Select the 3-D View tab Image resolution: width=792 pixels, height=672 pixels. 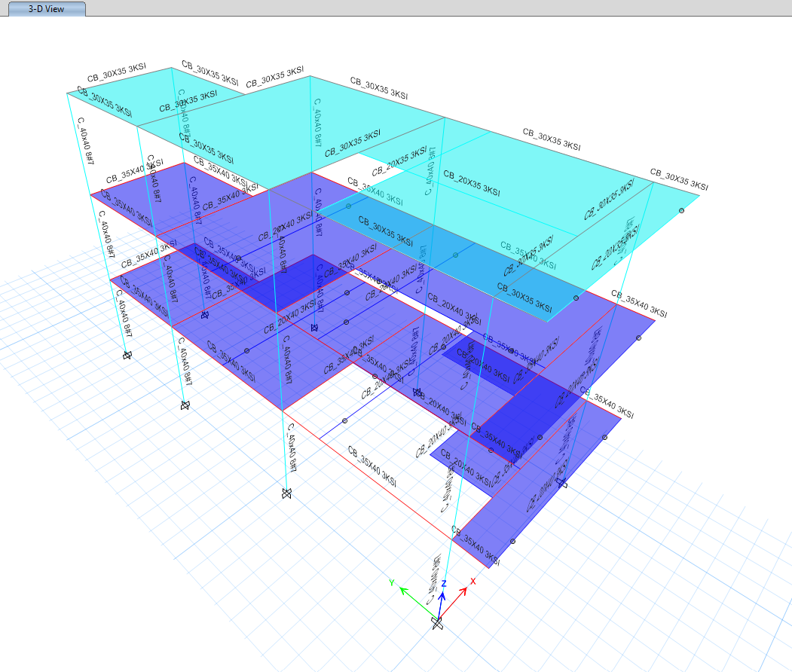47,8
